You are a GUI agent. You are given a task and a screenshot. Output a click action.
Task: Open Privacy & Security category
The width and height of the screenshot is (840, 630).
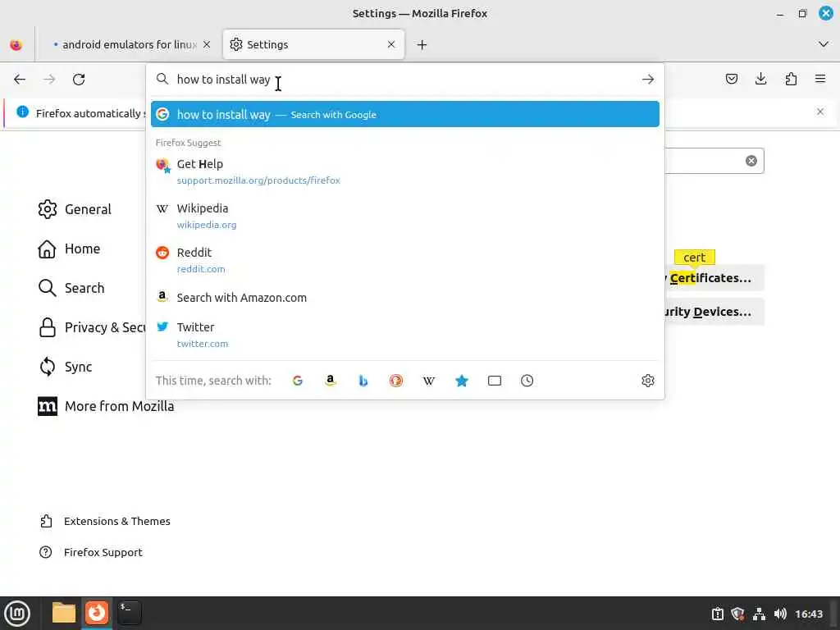tap(91, 327)
